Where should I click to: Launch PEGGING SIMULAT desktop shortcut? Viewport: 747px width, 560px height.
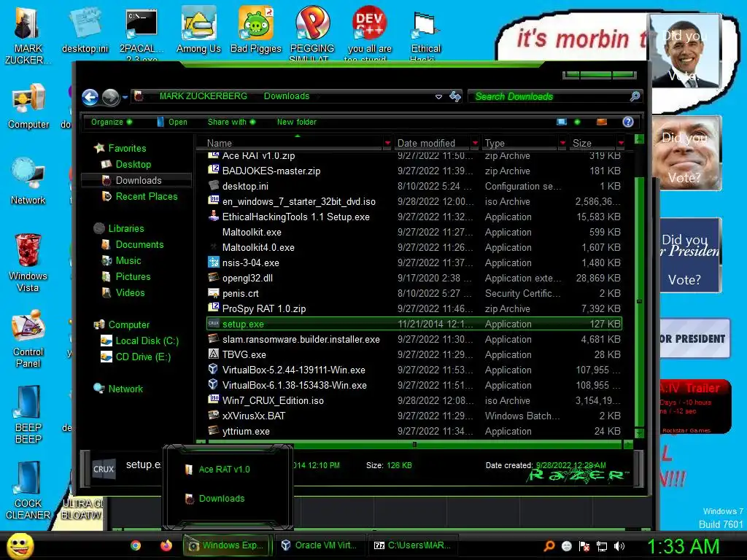coord(312,32)
